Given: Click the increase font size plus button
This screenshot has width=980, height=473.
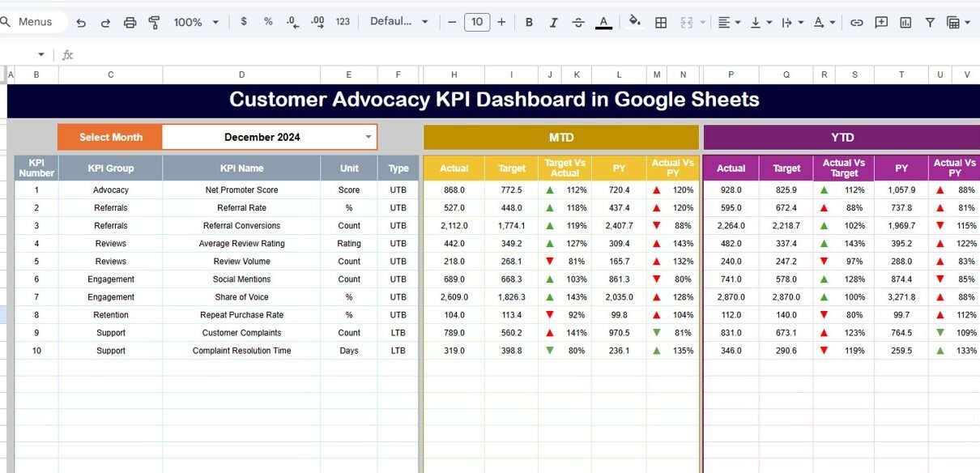Looking at the screenshot, I should point(501,23).
